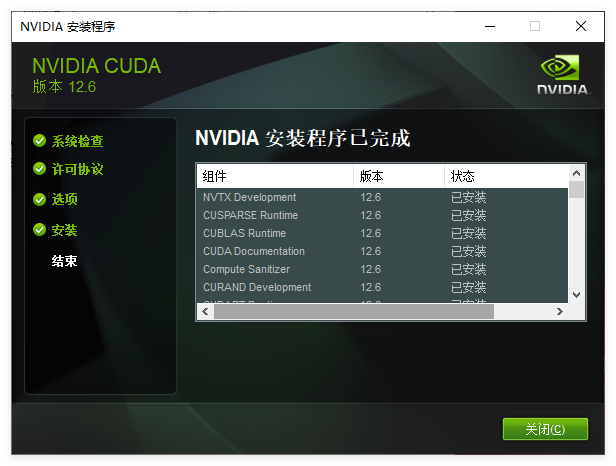The image size is (616, 466).
Task: Minimize the NVIDIA 安装程序 window
Action: (490, 26)
